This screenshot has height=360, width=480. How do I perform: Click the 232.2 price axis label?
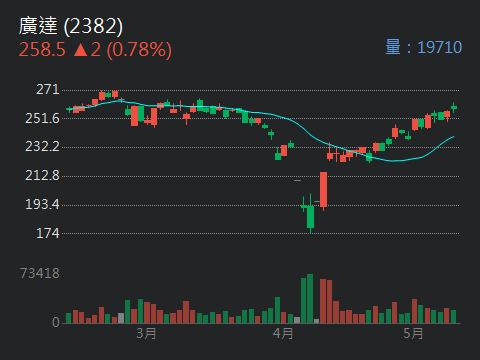click(42, 147)
